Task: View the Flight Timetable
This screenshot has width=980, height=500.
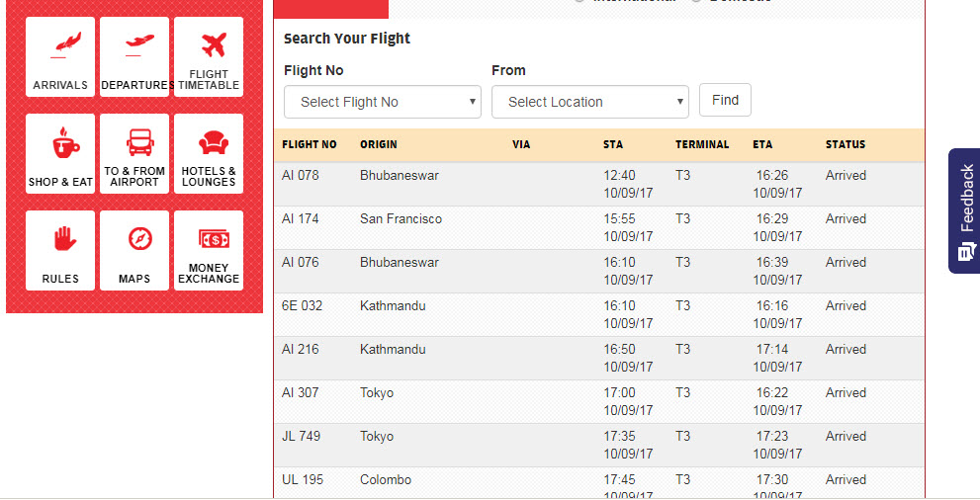Action: pyautogui.click(x=209, y=57)
